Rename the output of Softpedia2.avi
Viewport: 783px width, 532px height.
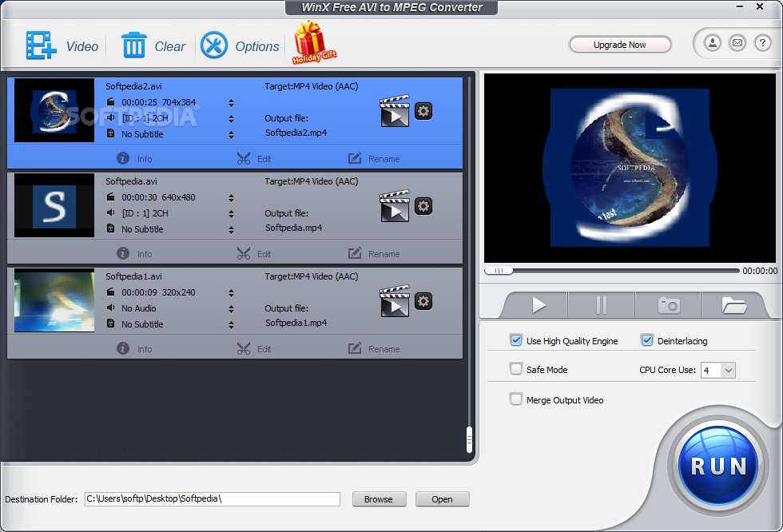[374, 159]
